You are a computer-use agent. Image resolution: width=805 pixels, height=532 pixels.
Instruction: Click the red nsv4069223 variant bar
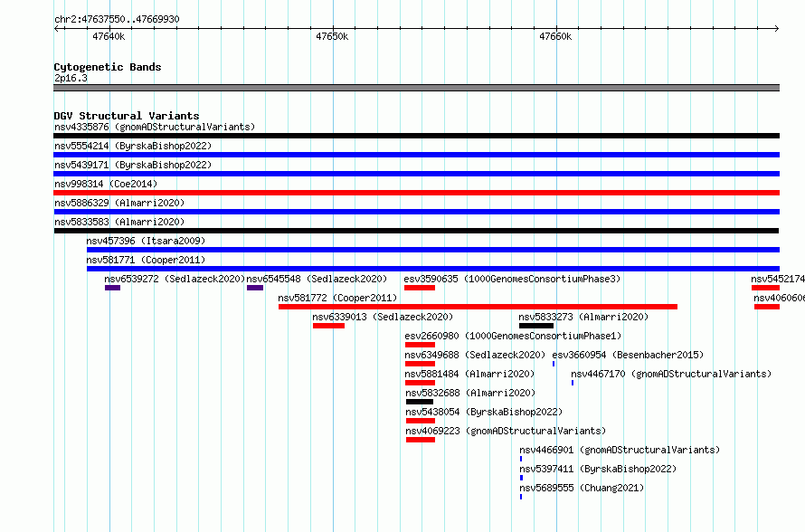click(421, 440)
